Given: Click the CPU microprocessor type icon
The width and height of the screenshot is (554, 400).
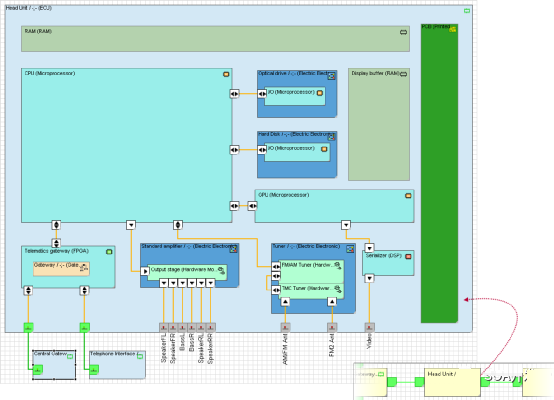Looking at the screenshot, I should point(226,74).
